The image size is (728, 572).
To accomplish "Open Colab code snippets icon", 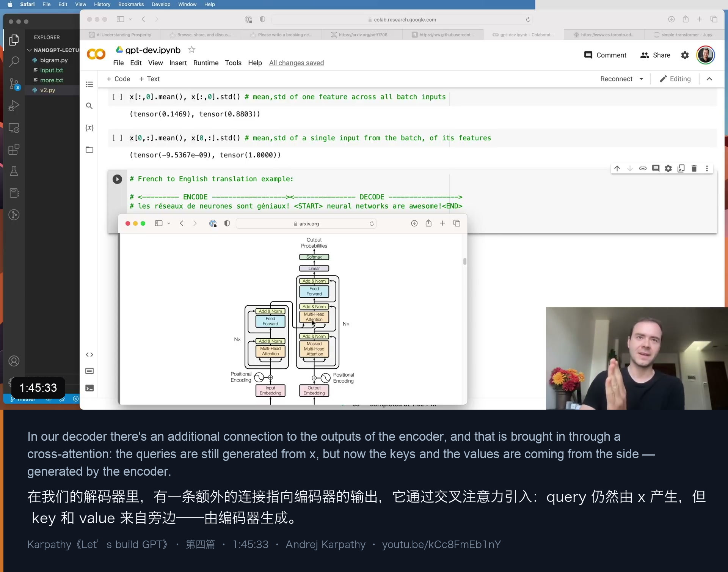I will [89, 355].
